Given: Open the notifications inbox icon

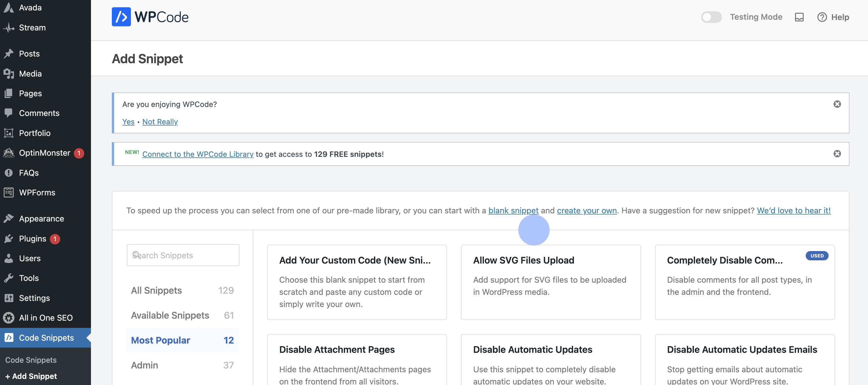Looking at the screenshot, I should (x=799, y=17).
